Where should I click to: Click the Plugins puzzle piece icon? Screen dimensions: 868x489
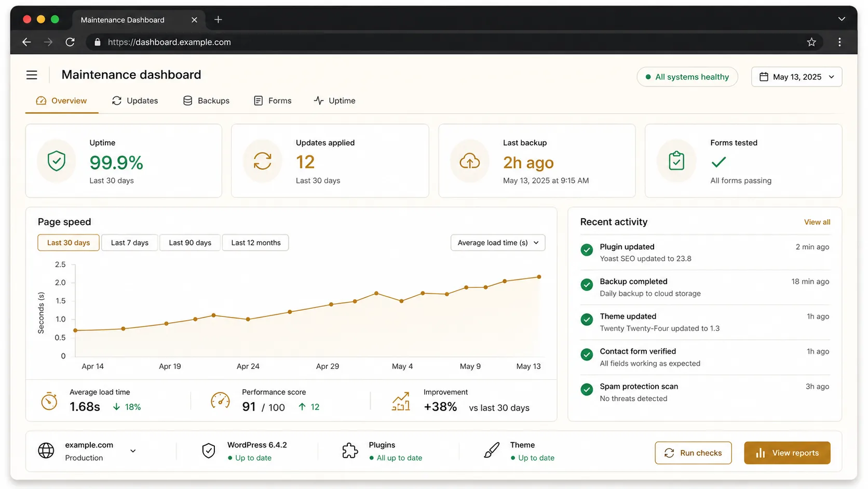click(350, 451)
